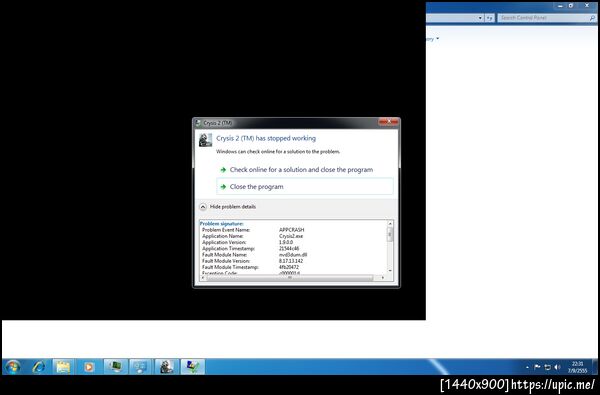The height and width of the screenshot is (395, 600).
Task: Click the Problem Event Name label
Action: (x=226, y=230)
